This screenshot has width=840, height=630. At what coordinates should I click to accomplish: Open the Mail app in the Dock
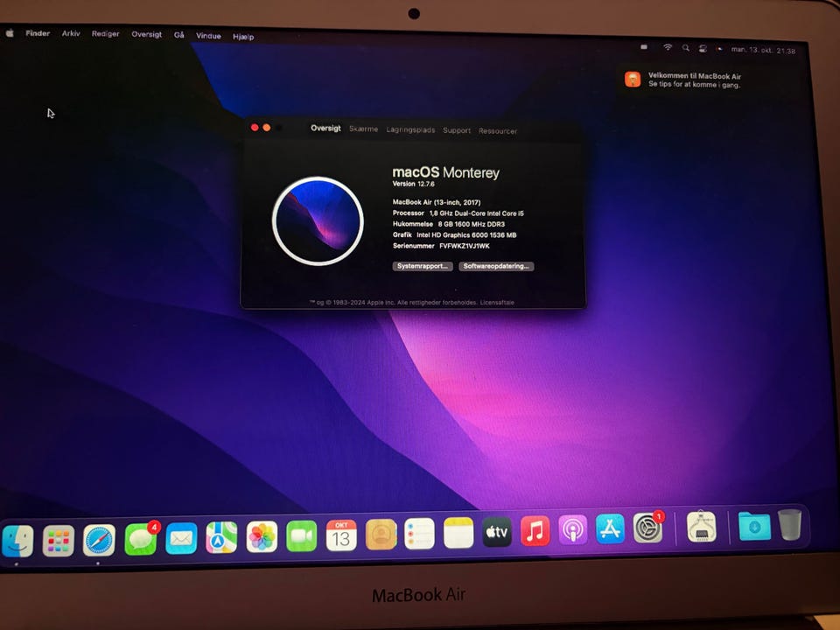tap(181, 538)
